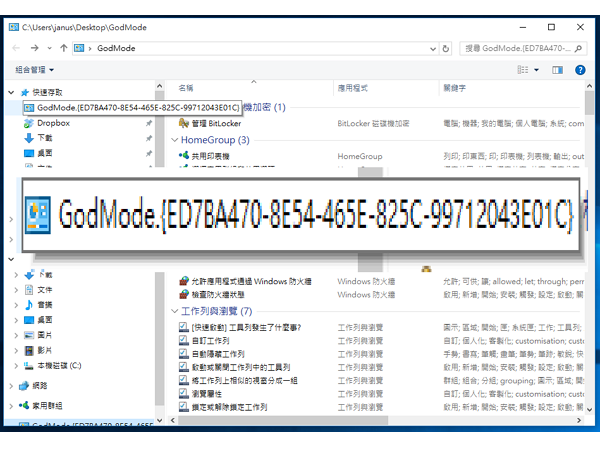Expand 下載 under This PC tree

[x=16, y=275]
